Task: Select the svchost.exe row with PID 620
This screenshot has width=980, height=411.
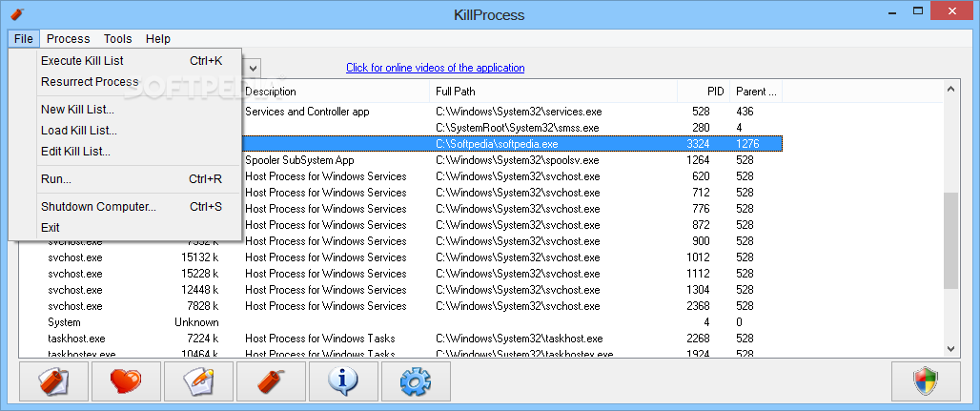Action: click(x=512, y=176)
